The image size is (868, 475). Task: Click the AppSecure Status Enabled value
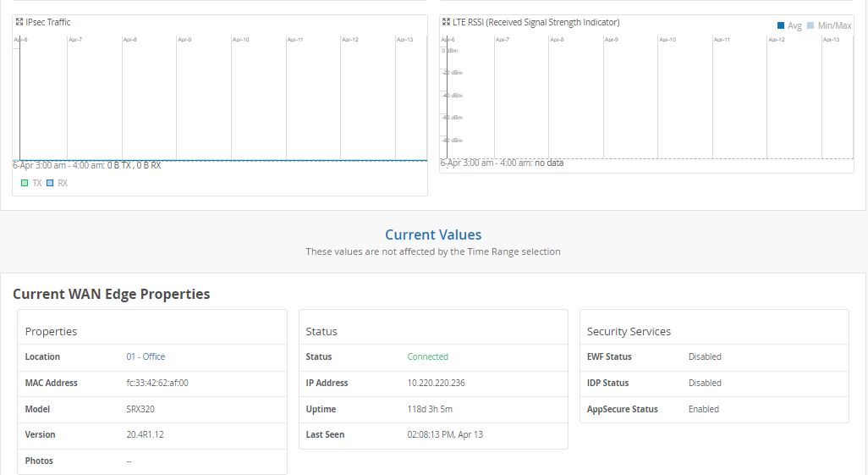click(x=703, y=410)
